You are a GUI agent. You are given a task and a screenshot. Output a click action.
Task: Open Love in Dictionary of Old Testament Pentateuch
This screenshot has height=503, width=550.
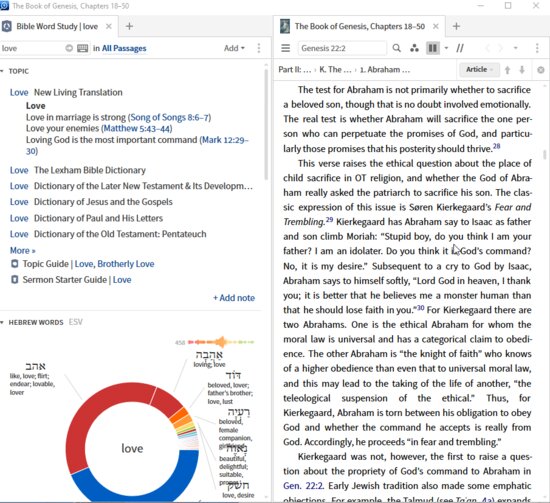click(x=19, y=234)
